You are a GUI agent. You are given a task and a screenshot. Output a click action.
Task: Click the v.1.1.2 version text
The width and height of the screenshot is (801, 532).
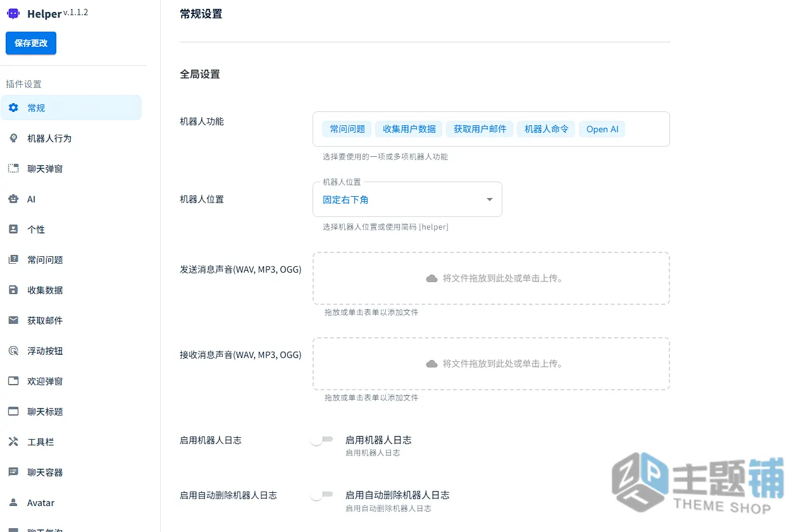coord(75,12)
